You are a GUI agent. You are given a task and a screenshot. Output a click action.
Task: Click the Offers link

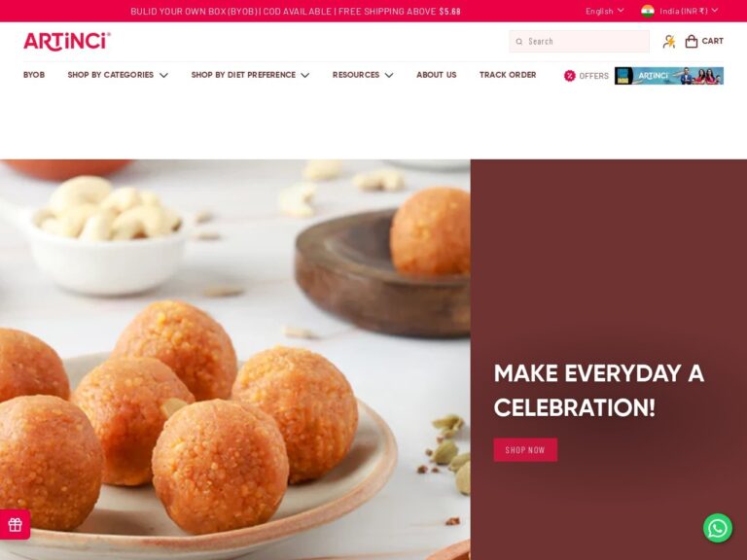click(x=593, y=76)
